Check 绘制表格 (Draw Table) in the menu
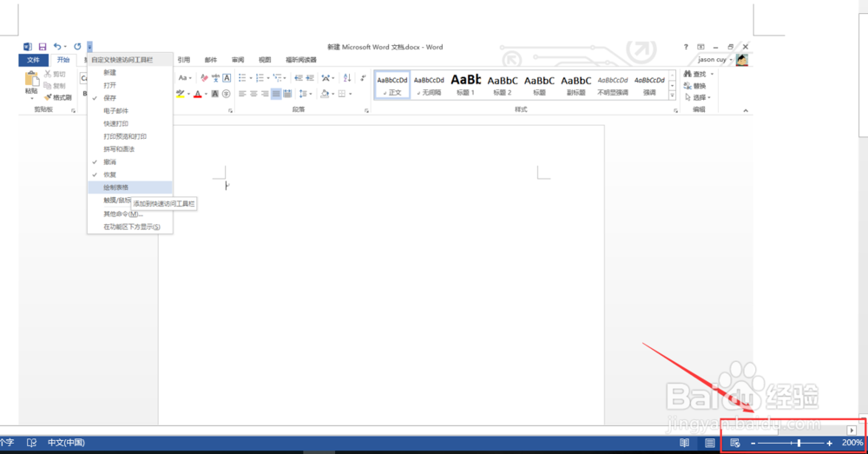The height and width of the screenshot is (454, 868). [130, 188]
